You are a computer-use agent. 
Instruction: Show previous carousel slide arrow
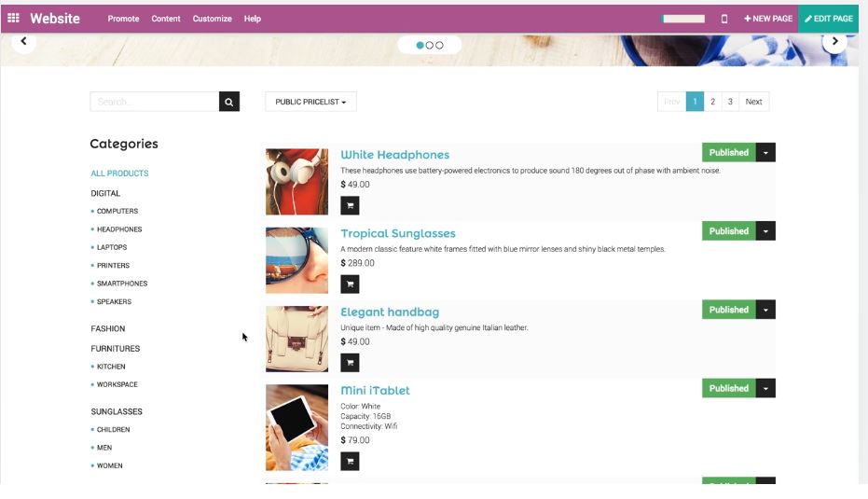point(23,42)
